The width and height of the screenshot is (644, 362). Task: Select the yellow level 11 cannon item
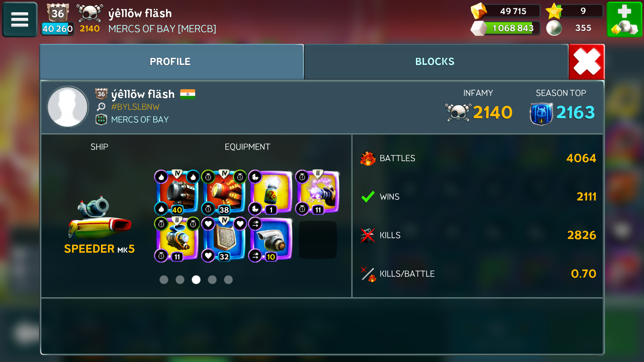(177, 239)
